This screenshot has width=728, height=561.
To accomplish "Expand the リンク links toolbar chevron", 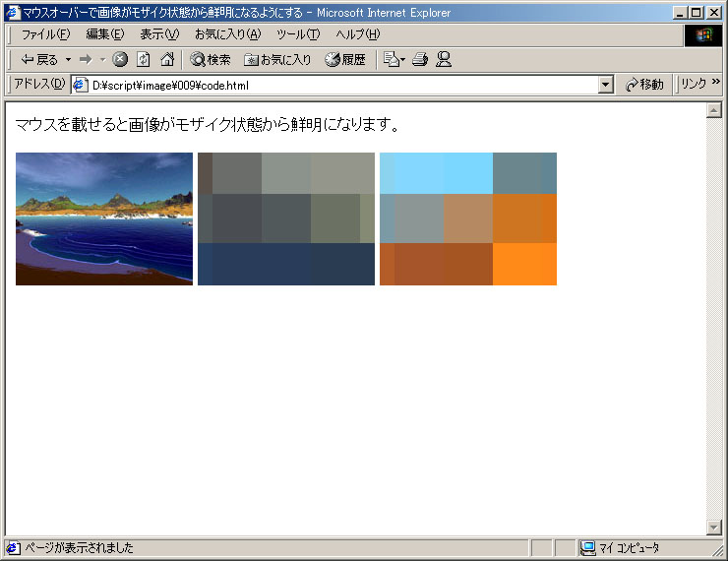I will click(715, 82).
